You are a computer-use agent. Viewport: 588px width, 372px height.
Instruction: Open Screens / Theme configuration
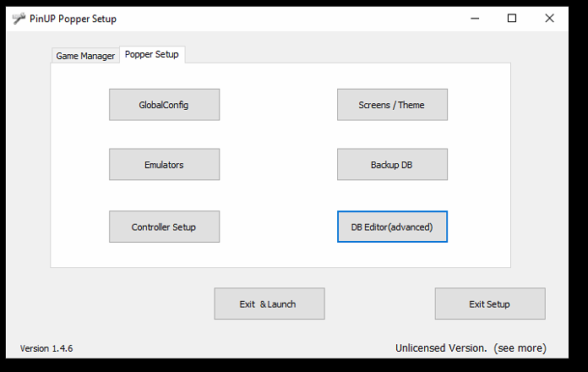click(x=392, y=105)
